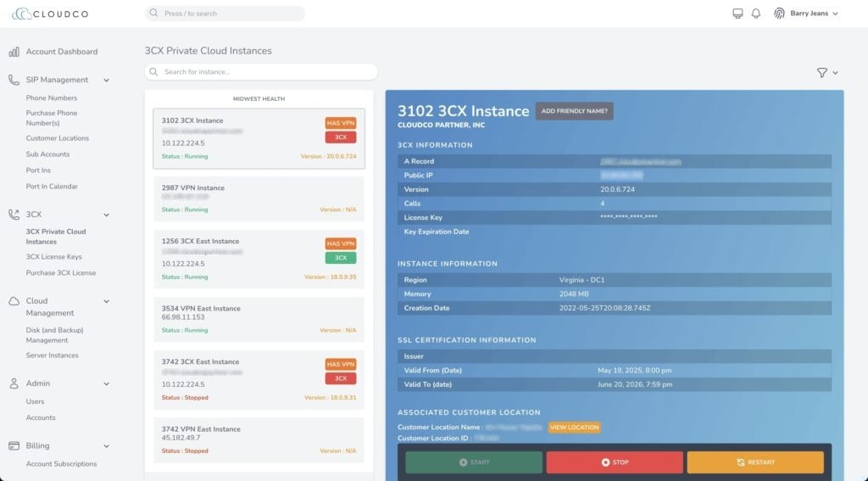
Task: Click the View Location button
Action: click(574, 428)
